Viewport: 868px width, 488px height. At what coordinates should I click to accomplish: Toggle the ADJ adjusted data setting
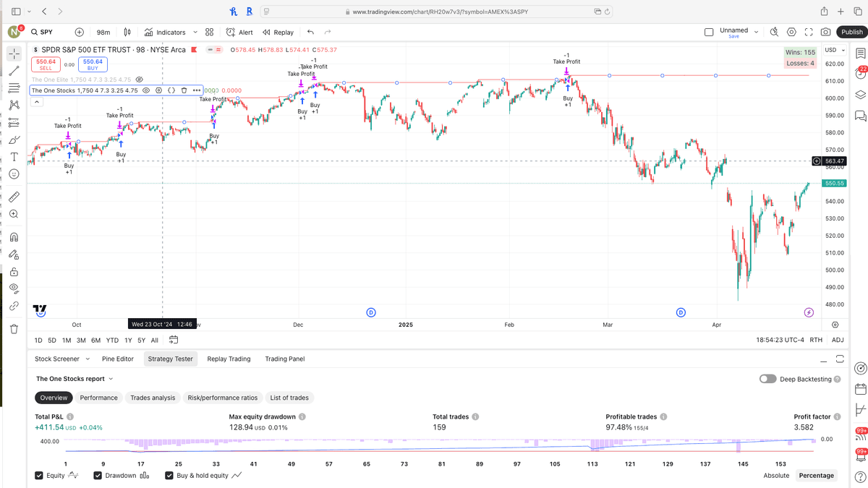click(838, 340)
